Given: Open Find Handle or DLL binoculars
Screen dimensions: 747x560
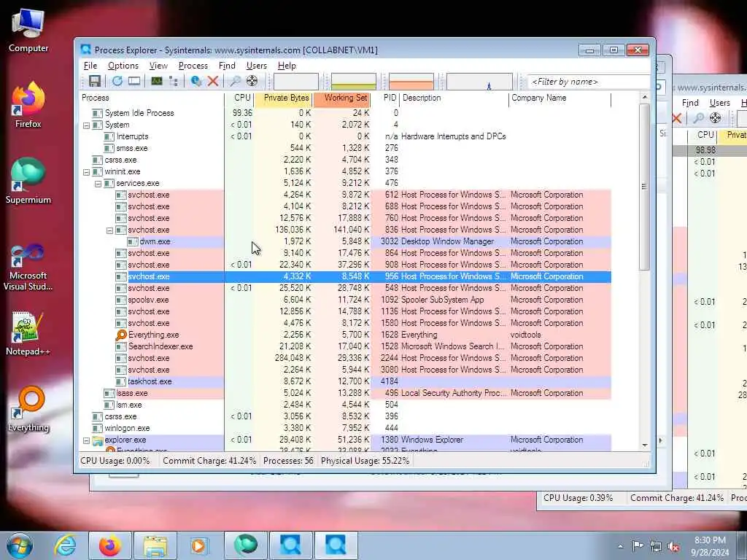Looking at the screenshot, I should tap(235, 81).
